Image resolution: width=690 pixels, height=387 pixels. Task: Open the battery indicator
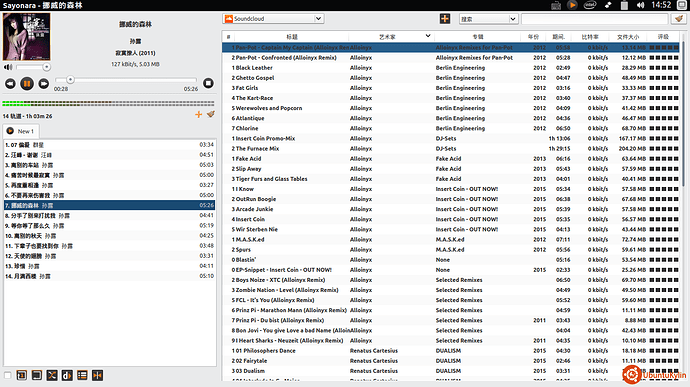tap(624, 5)
